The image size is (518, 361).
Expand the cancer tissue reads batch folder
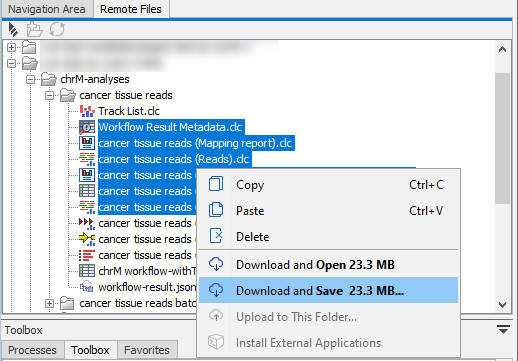[x=49, y=303]
